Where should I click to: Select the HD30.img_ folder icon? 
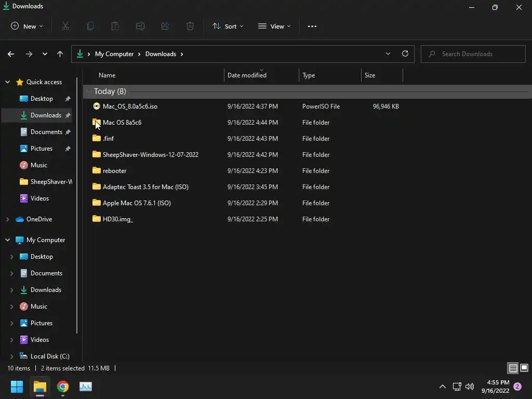97,219
